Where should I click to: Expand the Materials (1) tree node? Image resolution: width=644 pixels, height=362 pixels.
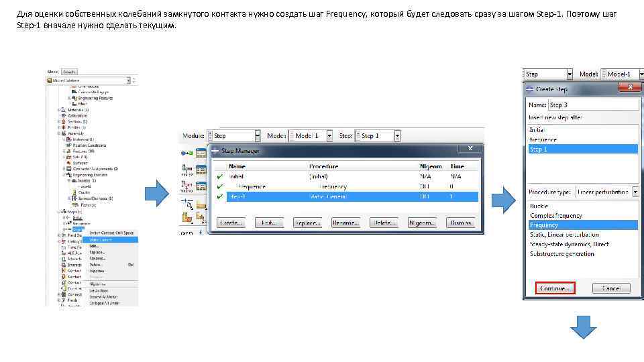coord(59,109)
